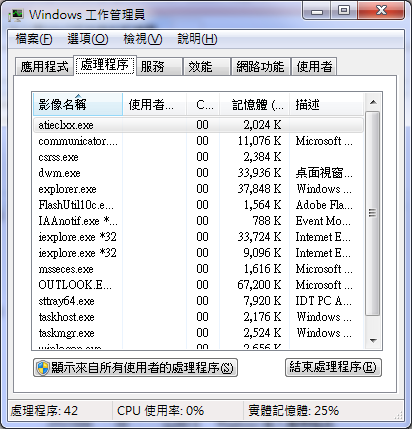Sort by 使用者 column header

pyautogui.click(x=155, y=105)
